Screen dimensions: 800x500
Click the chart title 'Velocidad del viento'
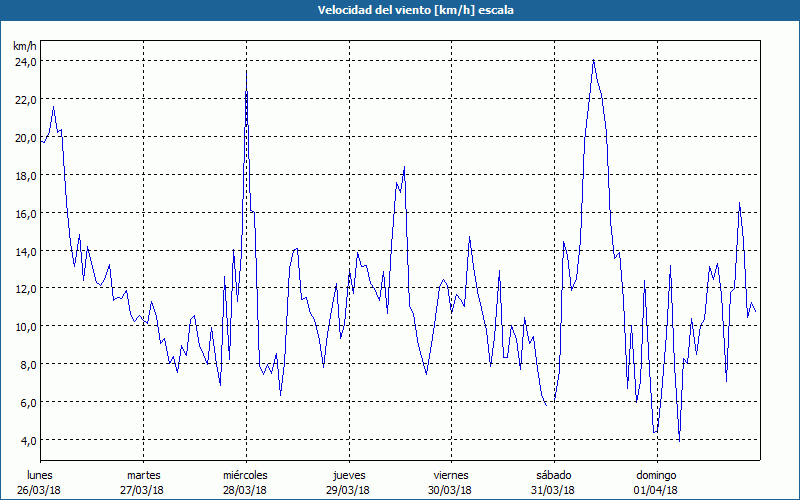[x=399, y=9]
